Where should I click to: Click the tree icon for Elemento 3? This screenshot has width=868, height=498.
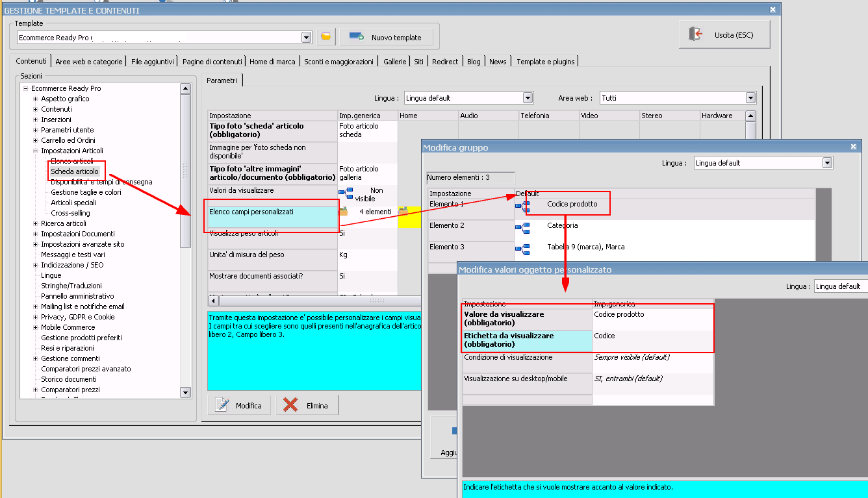click(522, 249)
